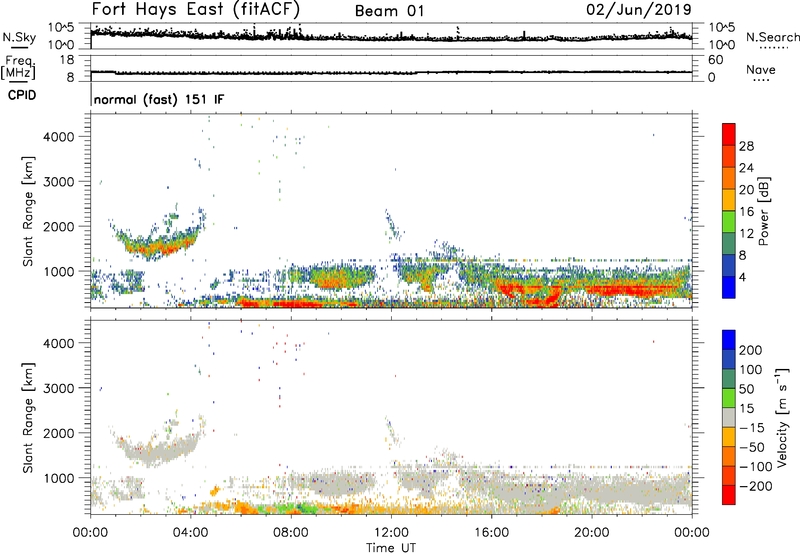This screenshot has width=800, height=554.
Task: Select the dark blue top segment of Velocity color bar
Action: (x=729, y=340)
